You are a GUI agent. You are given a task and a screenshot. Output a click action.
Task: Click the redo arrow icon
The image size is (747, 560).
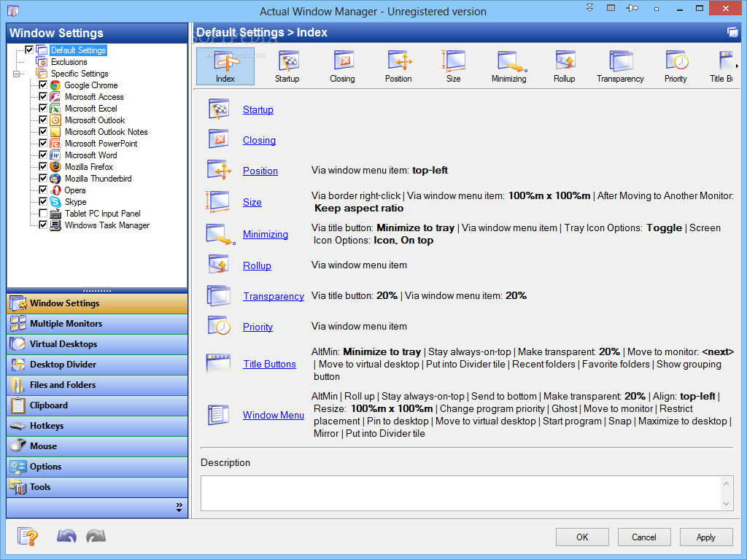click(x=96, y=536)
